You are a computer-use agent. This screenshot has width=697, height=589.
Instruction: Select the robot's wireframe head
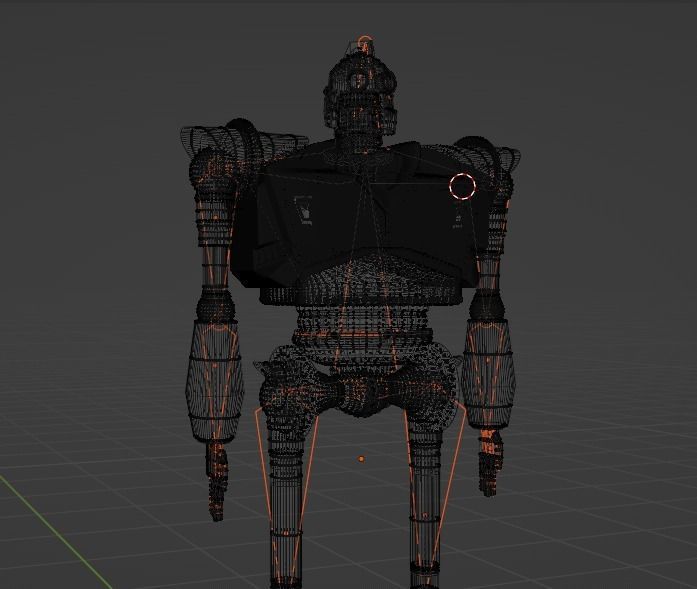360,91
